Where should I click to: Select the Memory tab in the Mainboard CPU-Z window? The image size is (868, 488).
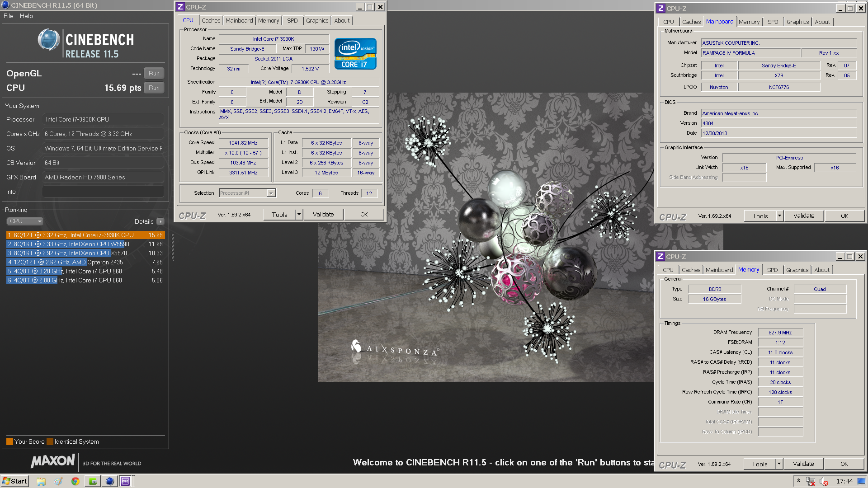(749, 22)
